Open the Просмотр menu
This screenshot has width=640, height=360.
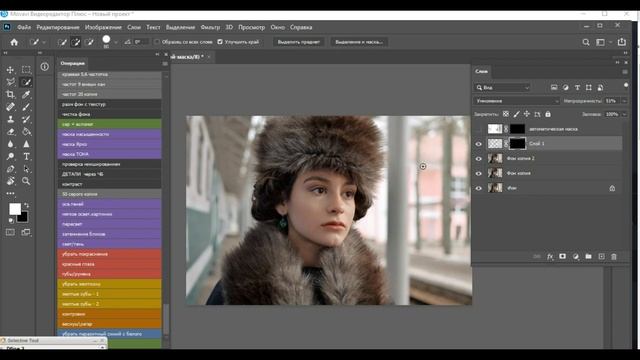[251, 27]
